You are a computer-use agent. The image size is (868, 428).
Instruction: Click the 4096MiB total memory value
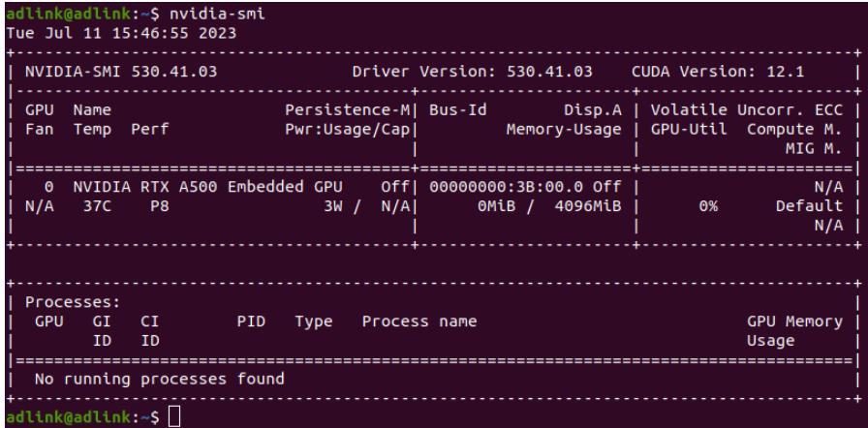click(588, 206)
